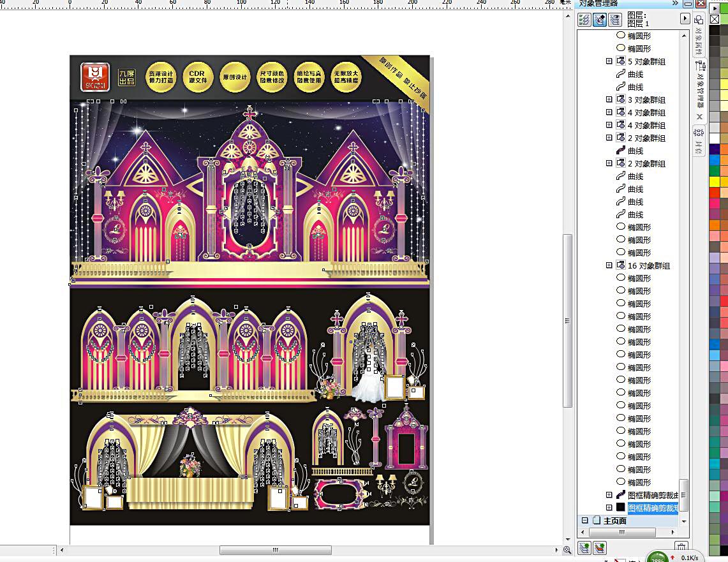This screenshot has width=728, height=562.
Task: Click the object list scroll-down arrow
Action: point(684,521)
